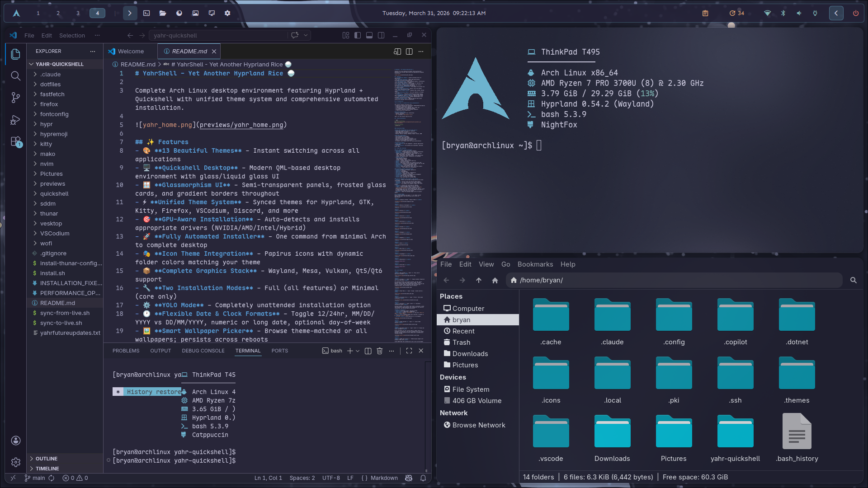Toggle the bottom panel layout
The height and width of the screenshot is (488, 868).
pos(369,35)
